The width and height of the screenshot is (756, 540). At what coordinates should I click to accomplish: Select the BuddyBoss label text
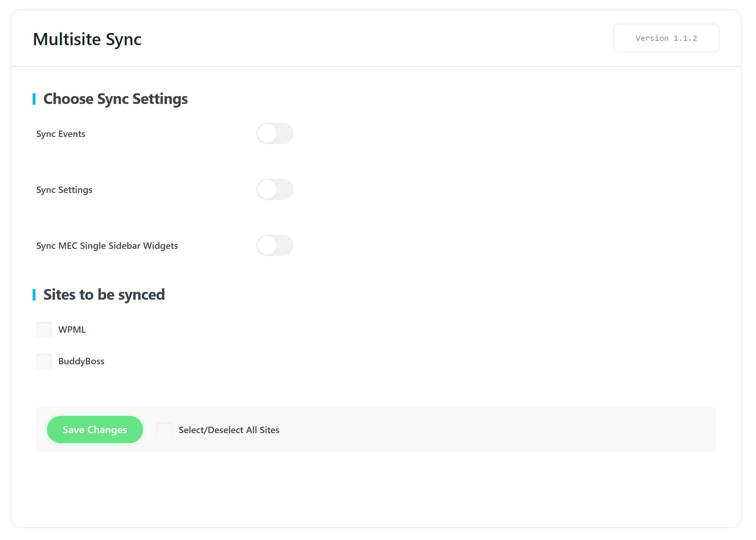tap(81, 361)
